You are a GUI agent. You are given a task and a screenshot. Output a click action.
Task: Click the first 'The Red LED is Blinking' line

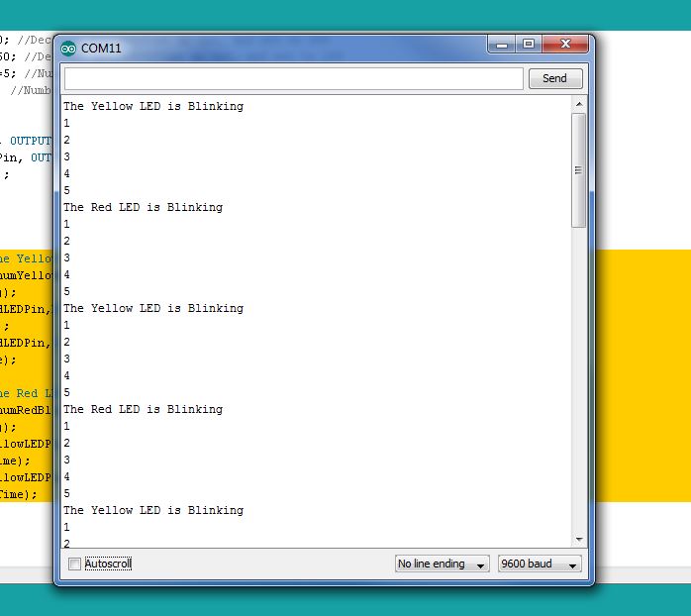143,207
